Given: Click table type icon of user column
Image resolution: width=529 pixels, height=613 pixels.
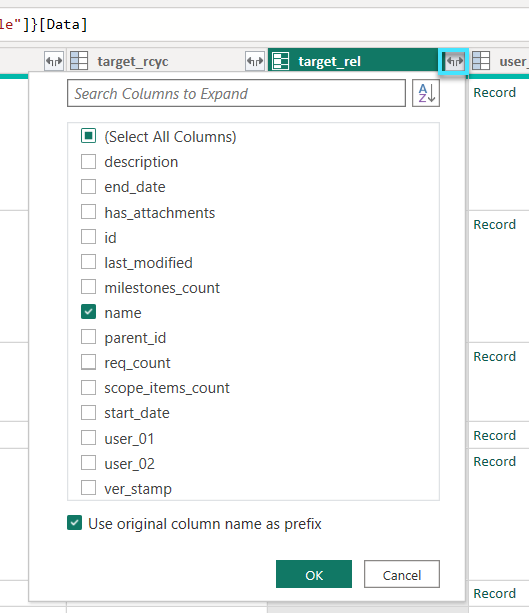Looking at the screenshot, I should pyautogui.click(x=481, y=61).
